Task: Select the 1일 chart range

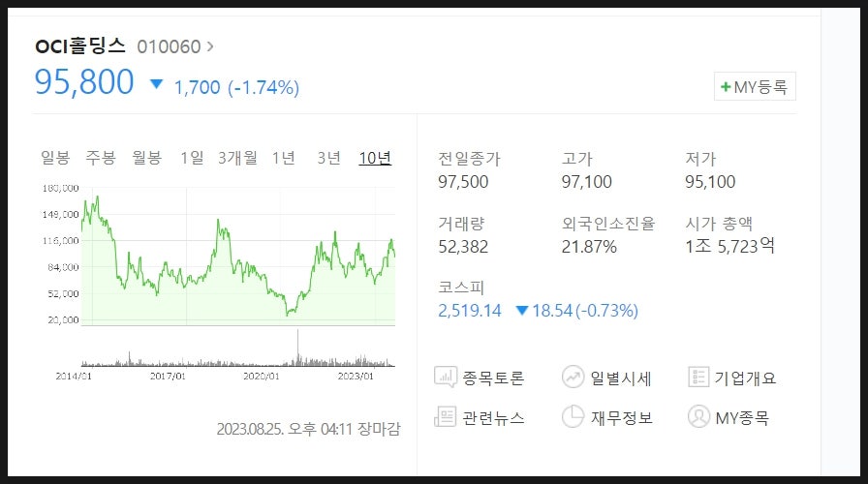Action: [x=192, y=158]
